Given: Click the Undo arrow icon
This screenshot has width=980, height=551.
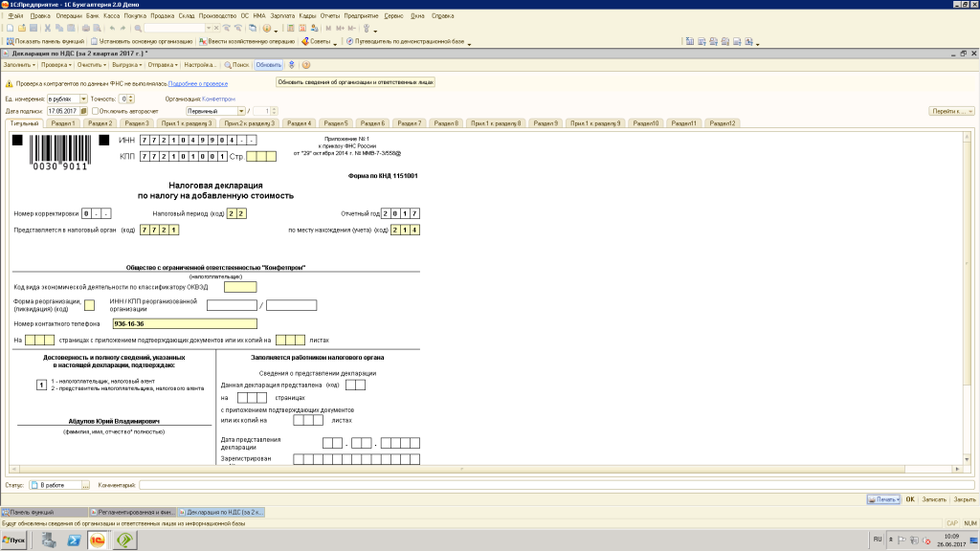Looking at the screenshot, I should [112, 28].
